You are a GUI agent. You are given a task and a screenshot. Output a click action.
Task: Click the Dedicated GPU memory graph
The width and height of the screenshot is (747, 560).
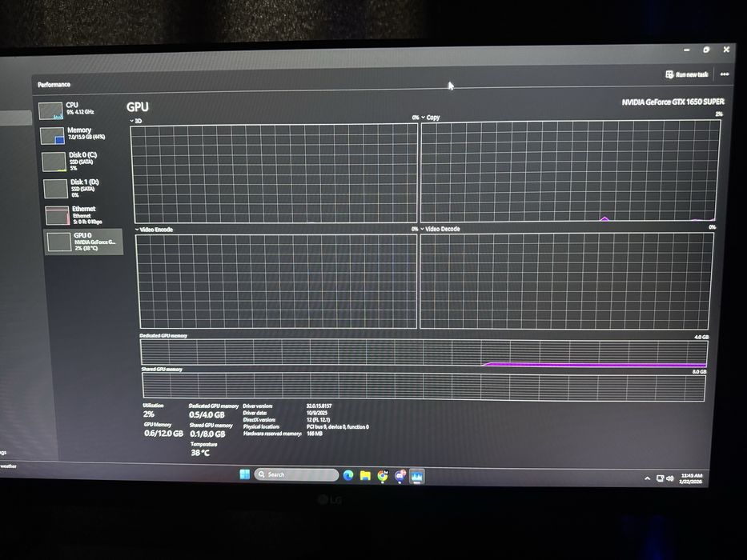[x=424, y=353]
